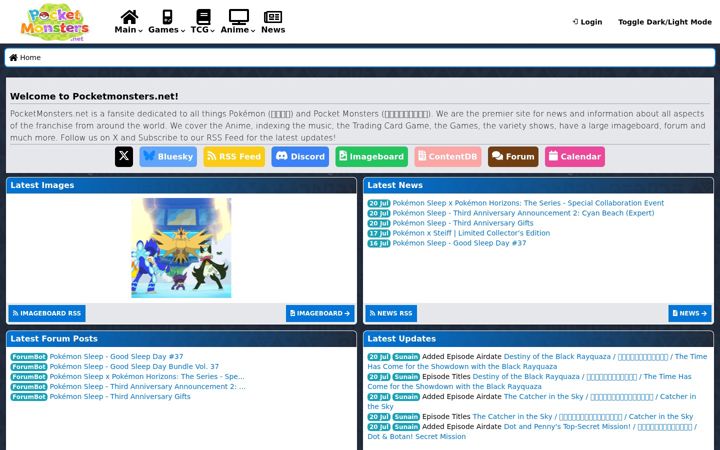Click the Login icon link

[x=587, y=22]
